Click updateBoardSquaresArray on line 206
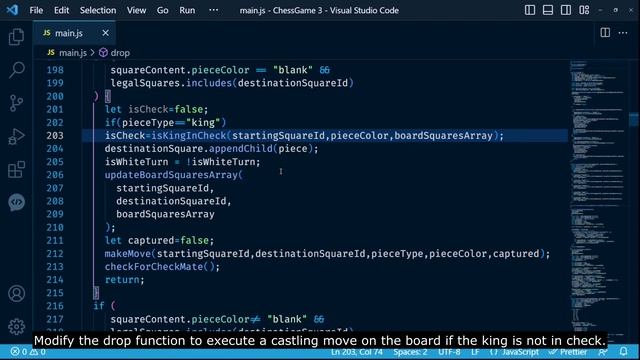Viewport: 640px width, 360px height. tap(171, 175)
